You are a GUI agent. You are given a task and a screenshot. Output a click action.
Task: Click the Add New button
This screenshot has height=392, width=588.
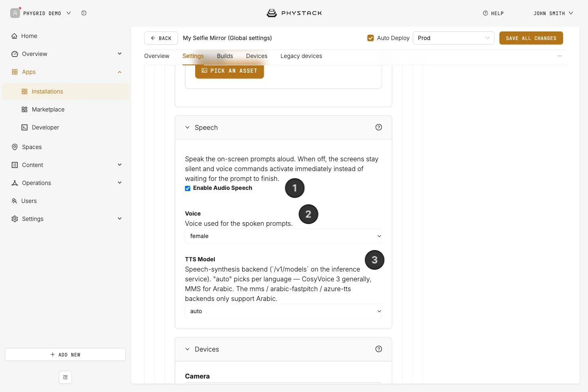(65, 354)
